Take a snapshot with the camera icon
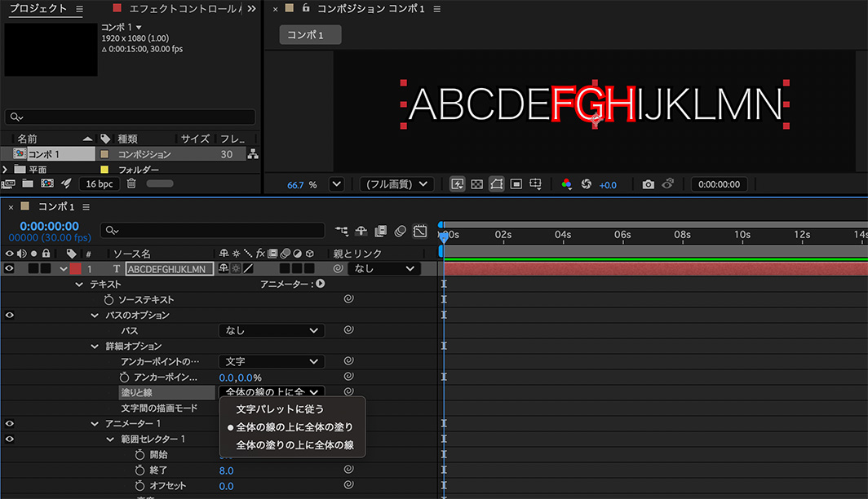This screenshot has height=499, width=868. 649,184
